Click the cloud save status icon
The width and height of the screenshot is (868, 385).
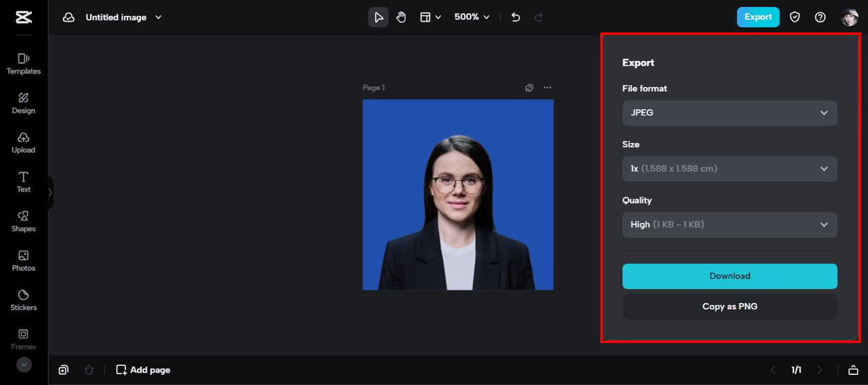tap(68, 18)
